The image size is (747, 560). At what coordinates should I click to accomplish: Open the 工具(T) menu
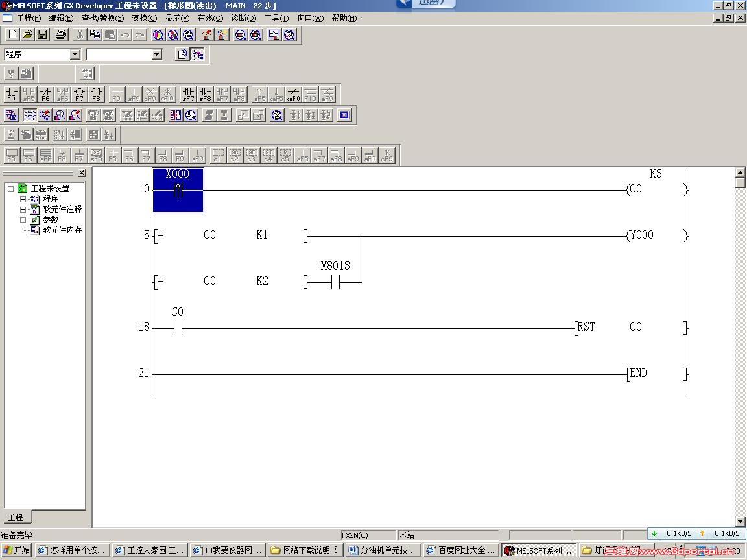(276, 18)
